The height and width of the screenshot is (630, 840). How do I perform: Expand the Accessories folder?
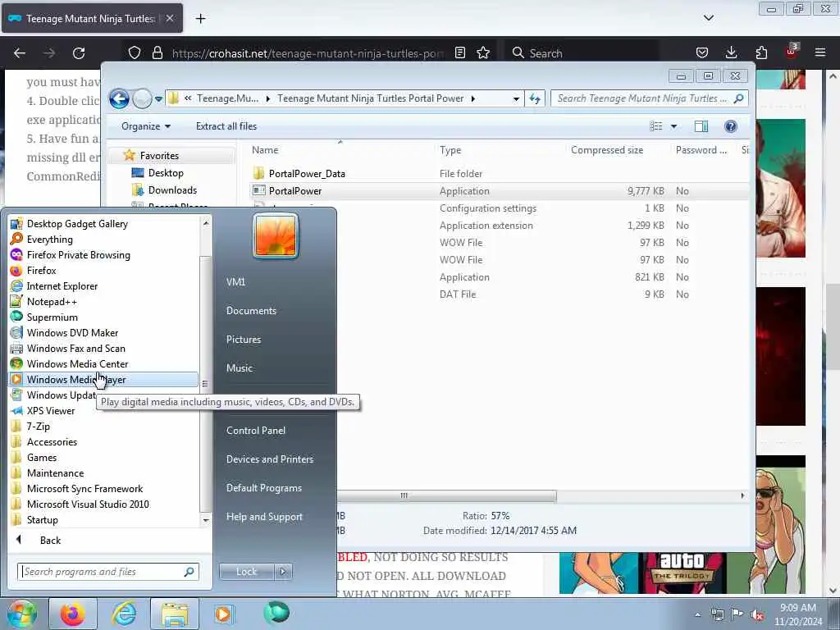pos(52,442)
